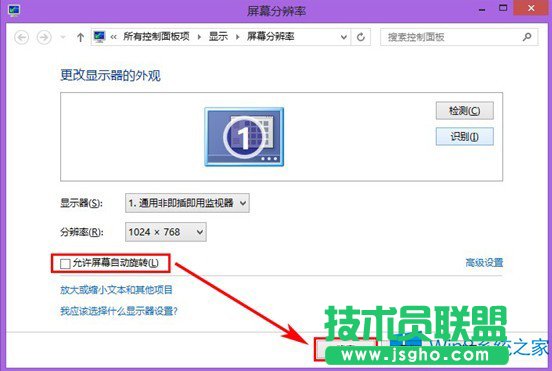Click the 检测(C) button
Screen dimensions: 552x371
pyautogui.click(x=464, y=111)
